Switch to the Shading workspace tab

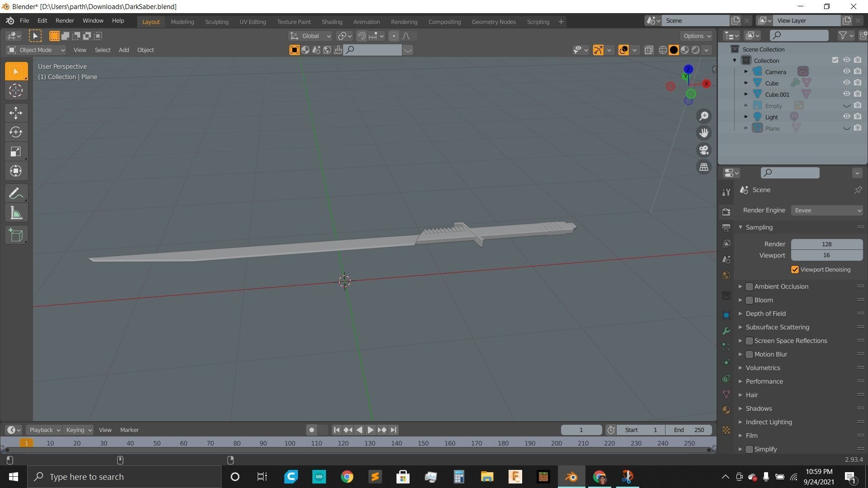click(332, 22)
